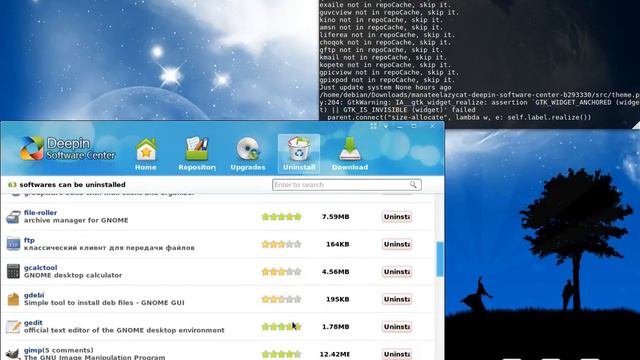This screenshot has height=360, width=640.
Task: Click '195KB' size of gdebi
Action: coord(338,299)
